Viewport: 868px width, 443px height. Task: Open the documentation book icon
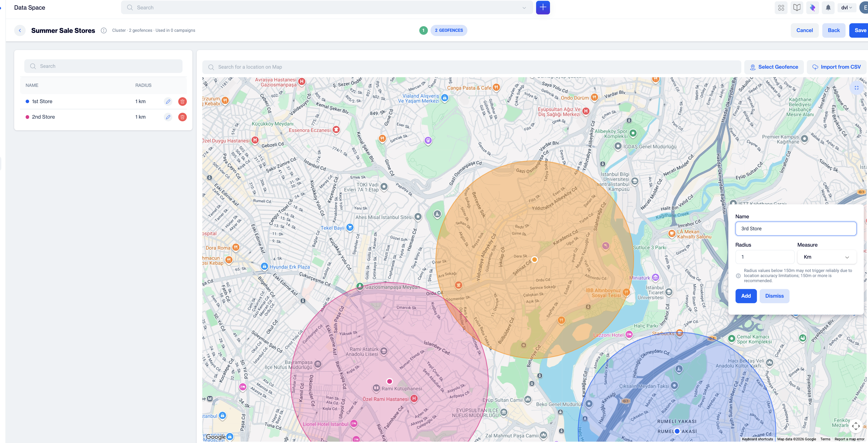click(797, 7)
